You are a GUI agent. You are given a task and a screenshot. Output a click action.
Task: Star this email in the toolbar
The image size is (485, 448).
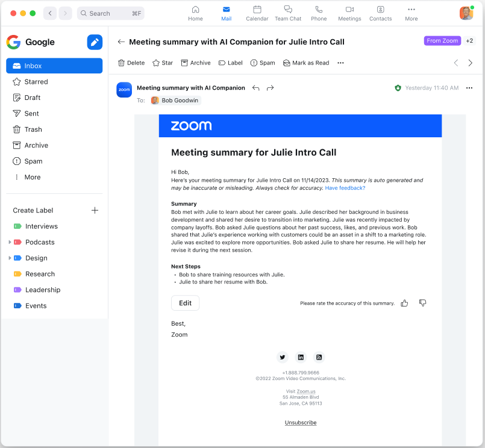point(162,63)
